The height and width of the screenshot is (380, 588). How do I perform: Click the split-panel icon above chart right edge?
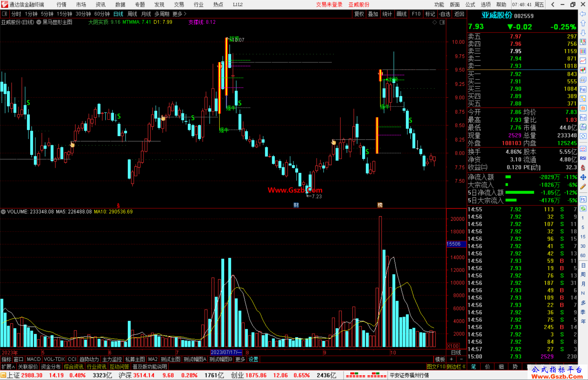tap(442, 22)
